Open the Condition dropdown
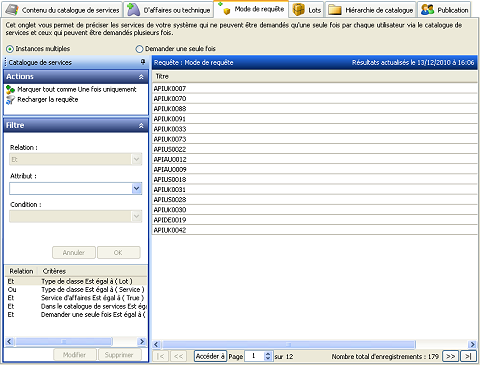 pyautogui.click(x=136, y=216)
